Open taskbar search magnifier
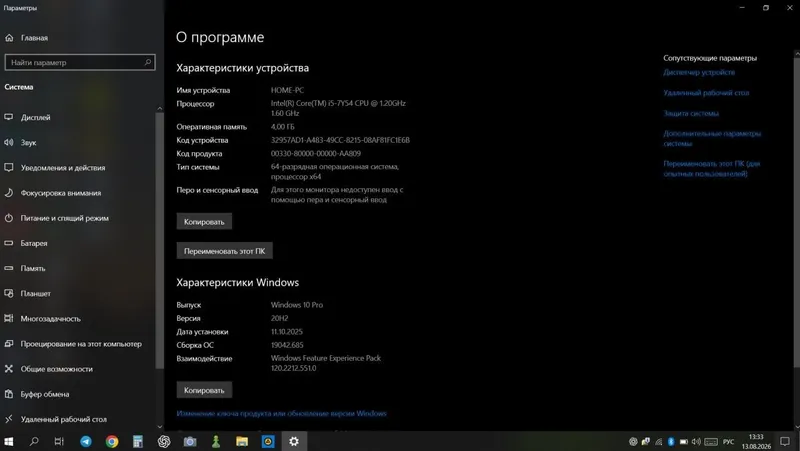The height and width of the screenshot is (451, 800). [34, 441]
